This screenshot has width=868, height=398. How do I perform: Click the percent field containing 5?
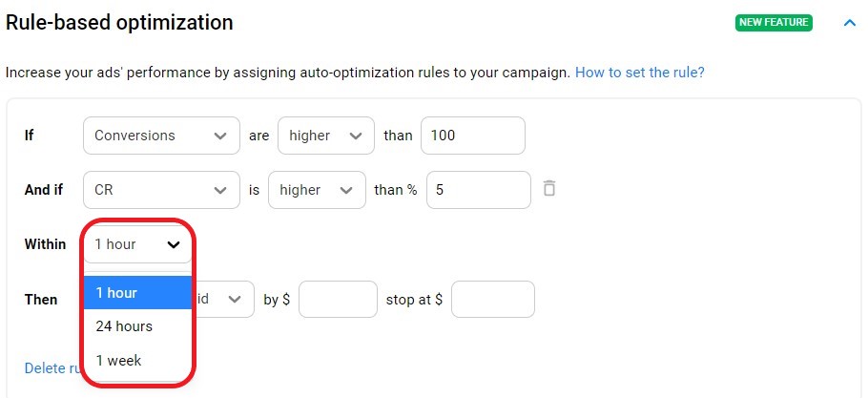478,190
